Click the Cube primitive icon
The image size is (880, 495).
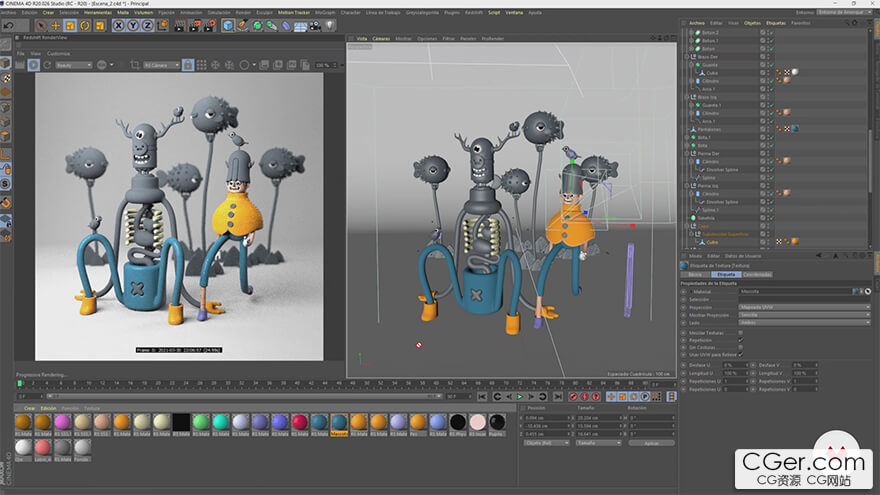(227, 26)
